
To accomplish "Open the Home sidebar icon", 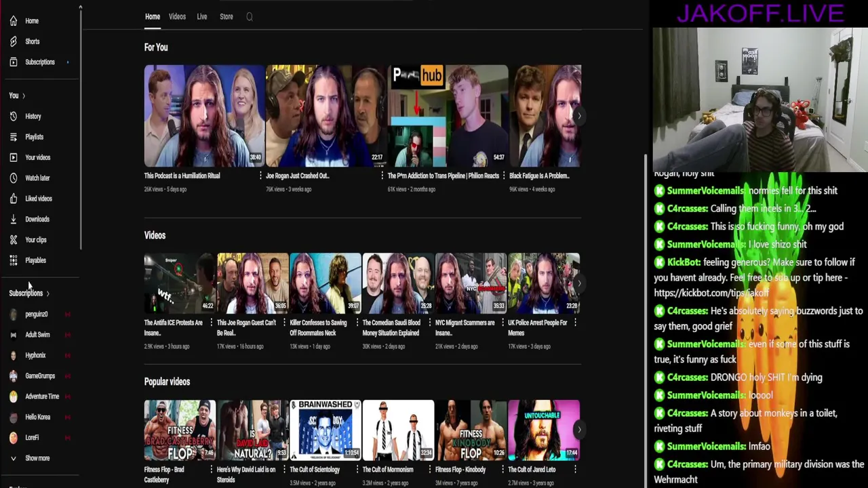I will pos(13,21).
